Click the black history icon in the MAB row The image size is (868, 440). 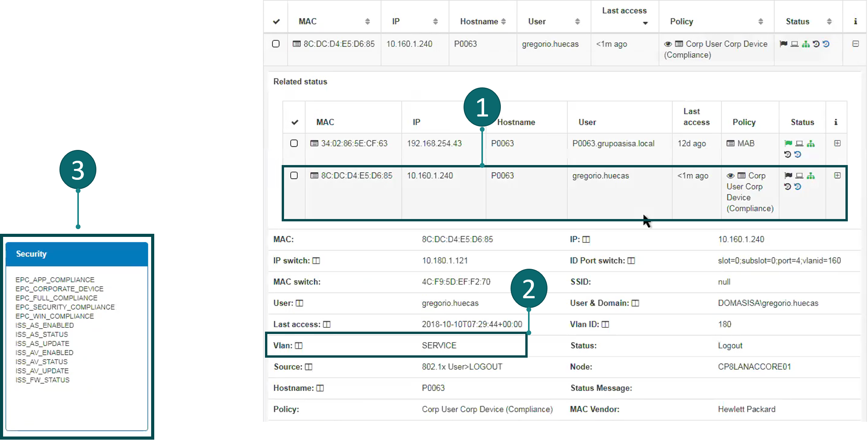[x=788, y=155]
